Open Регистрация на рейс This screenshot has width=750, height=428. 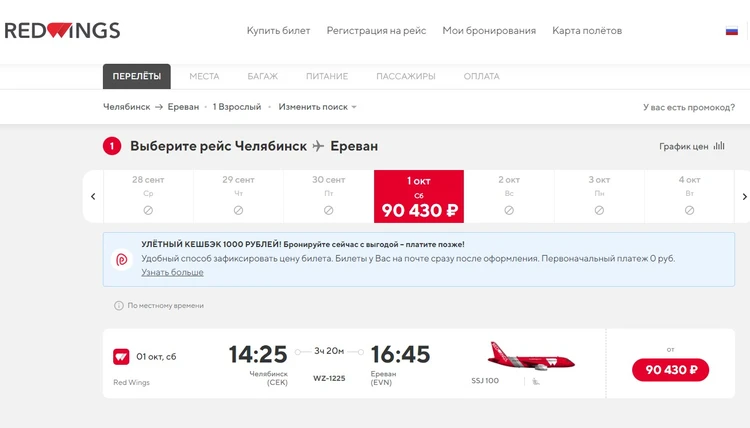click(376, 31)
